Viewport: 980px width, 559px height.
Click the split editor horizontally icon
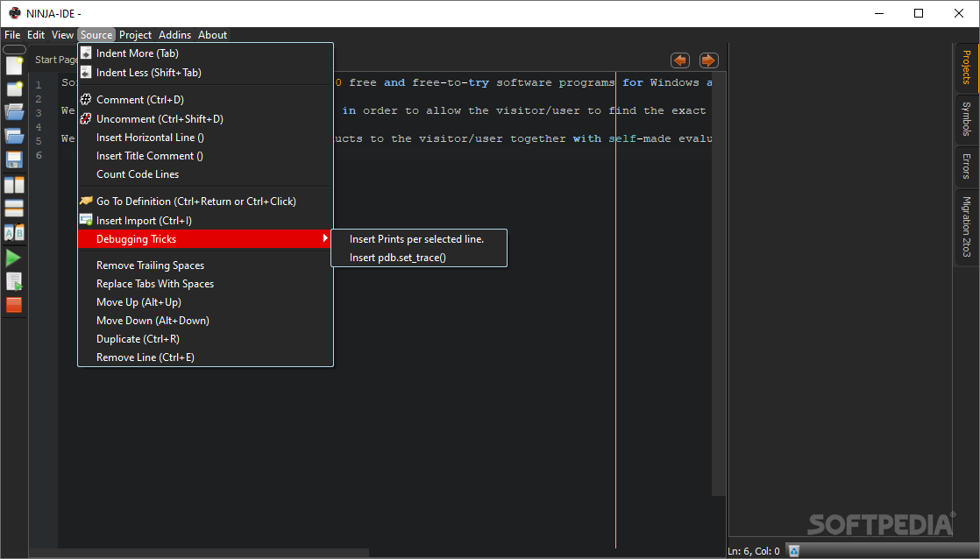[x=14, y=209]
